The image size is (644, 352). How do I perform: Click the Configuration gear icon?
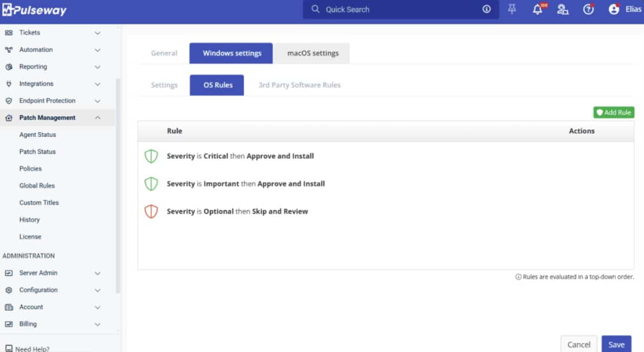tap(9, 290)
